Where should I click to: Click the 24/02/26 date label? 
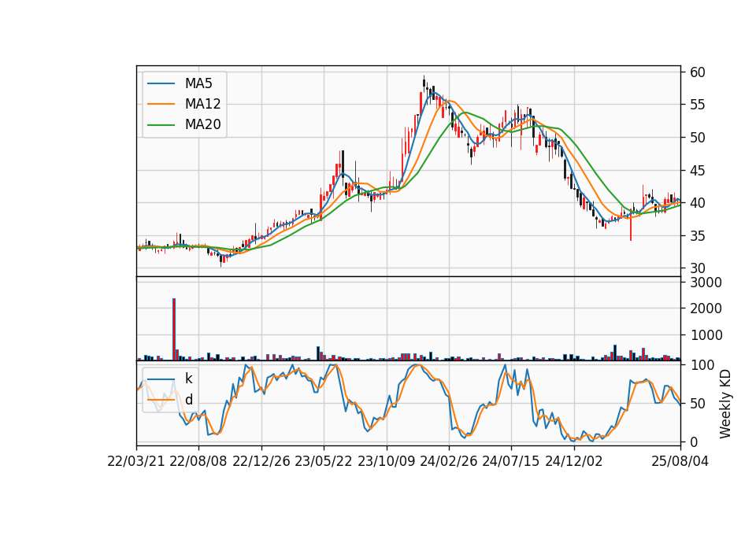449,461
